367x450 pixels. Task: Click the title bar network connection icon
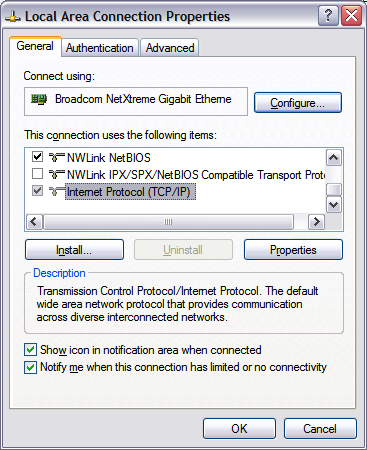[13, 16]
